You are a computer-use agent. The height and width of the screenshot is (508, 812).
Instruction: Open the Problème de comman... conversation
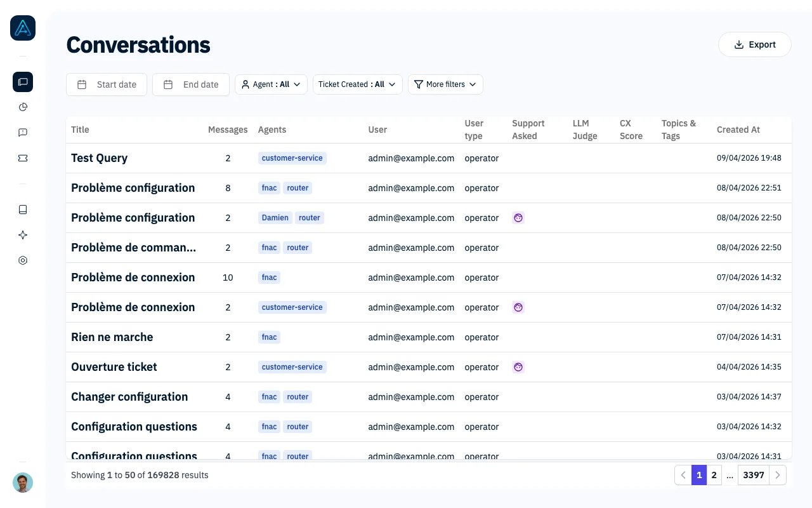[134, 248]
